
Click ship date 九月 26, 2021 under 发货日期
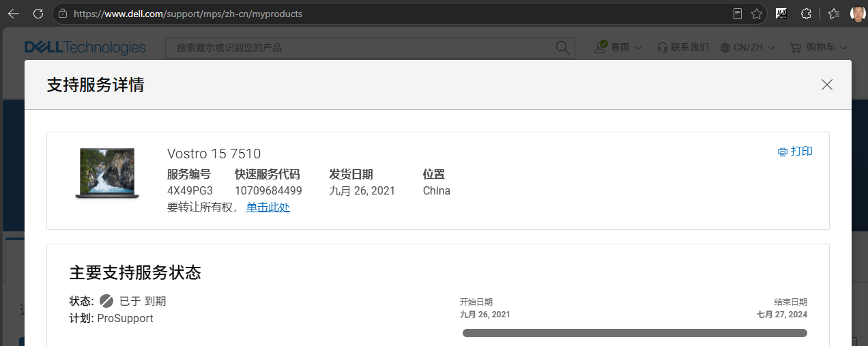pyautogui.click(x=362, y=191)
